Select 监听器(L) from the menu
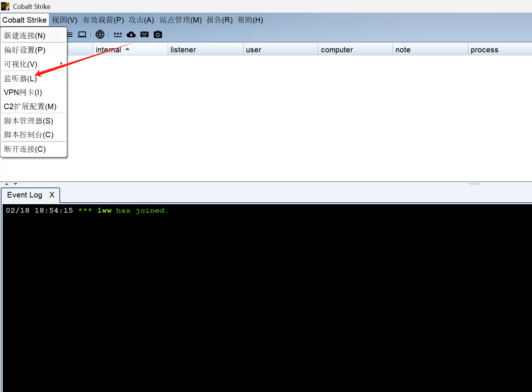 tap(21, 79)
